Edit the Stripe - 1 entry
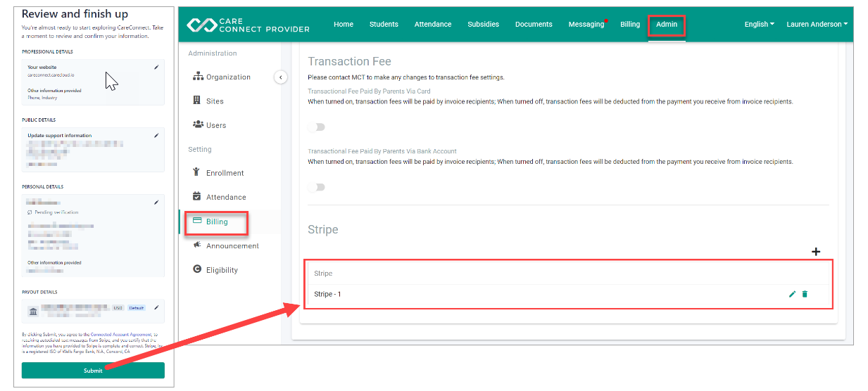This screenshot has width=868, height=391. tap(793, 294)
